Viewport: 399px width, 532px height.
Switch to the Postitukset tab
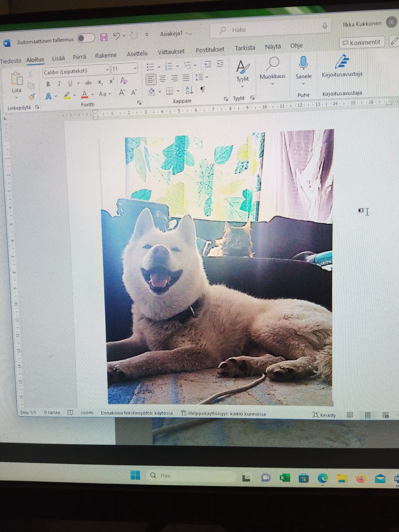coord(210,50)
